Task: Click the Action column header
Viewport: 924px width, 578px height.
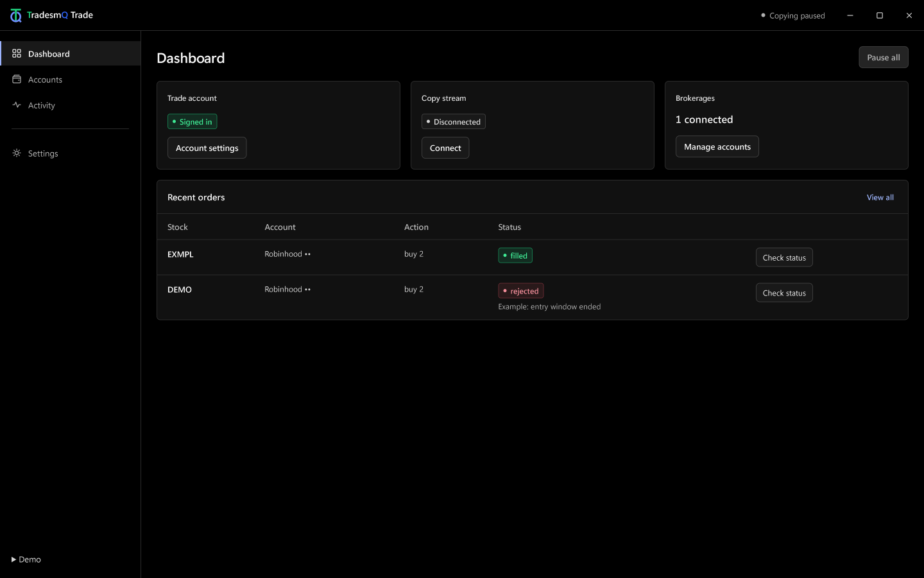Action: click(x=416, y=227)
